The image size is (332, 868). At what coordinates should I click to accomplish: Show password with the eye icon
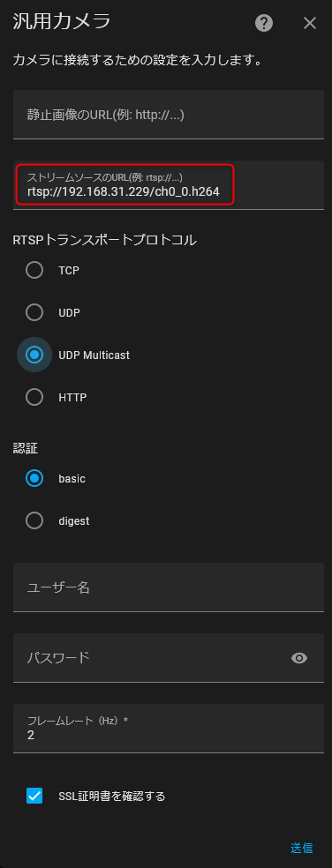tap(299, 658)
